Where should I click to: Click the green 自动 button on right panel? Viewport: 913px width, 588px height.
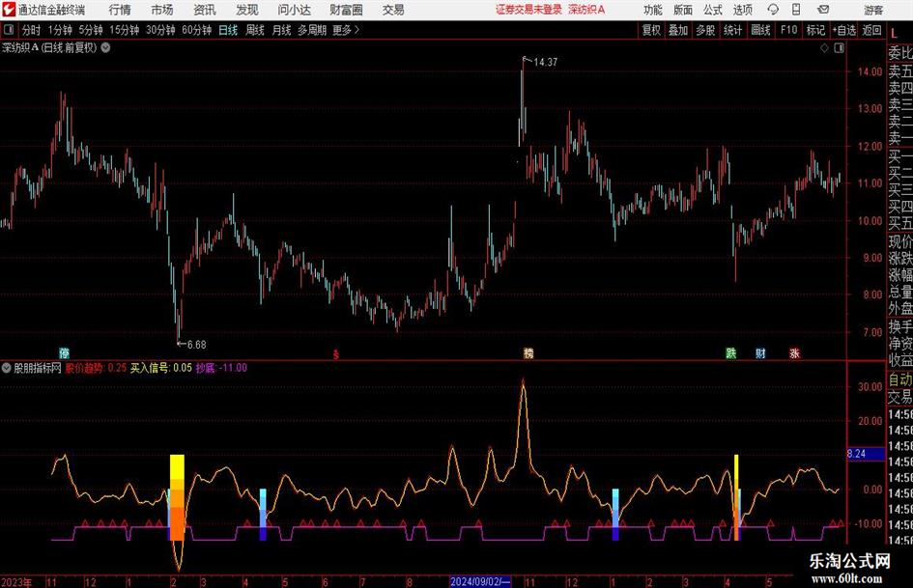900,379
